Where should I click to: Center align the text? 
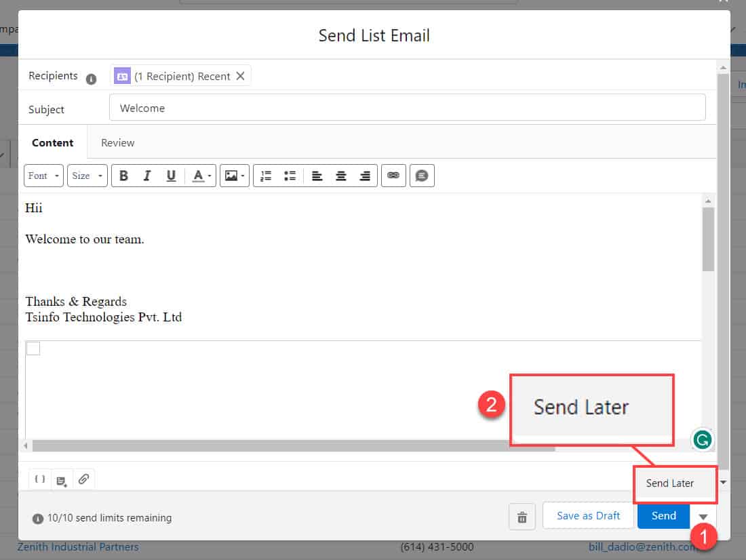pyautogui.click(x=341, y=176)
